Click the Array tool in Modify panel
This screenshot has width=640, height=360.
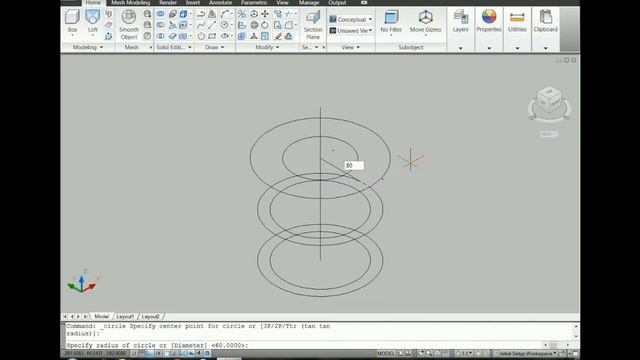(242, 36)
